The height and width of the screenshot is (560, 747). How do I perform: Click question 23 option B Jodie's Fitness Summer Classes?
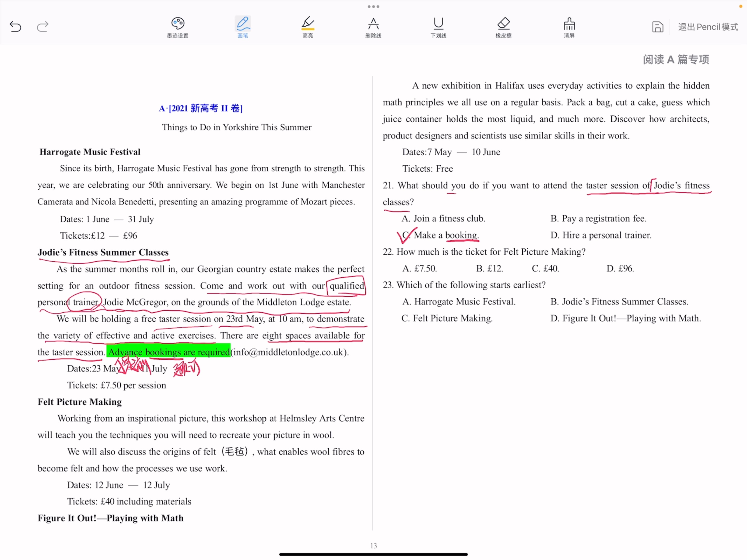[x=619, y=302]
